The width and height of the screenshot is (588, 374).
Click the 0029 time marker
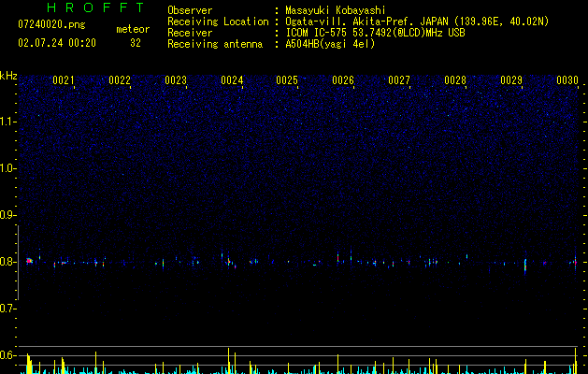(x=511, y=80)
